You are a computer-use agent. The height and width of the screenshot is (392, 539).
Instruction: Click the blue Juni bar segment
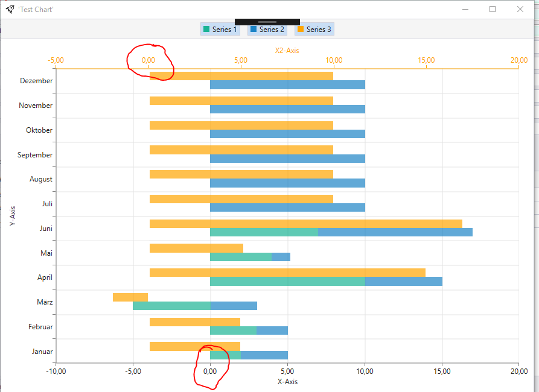coord(395,232)
